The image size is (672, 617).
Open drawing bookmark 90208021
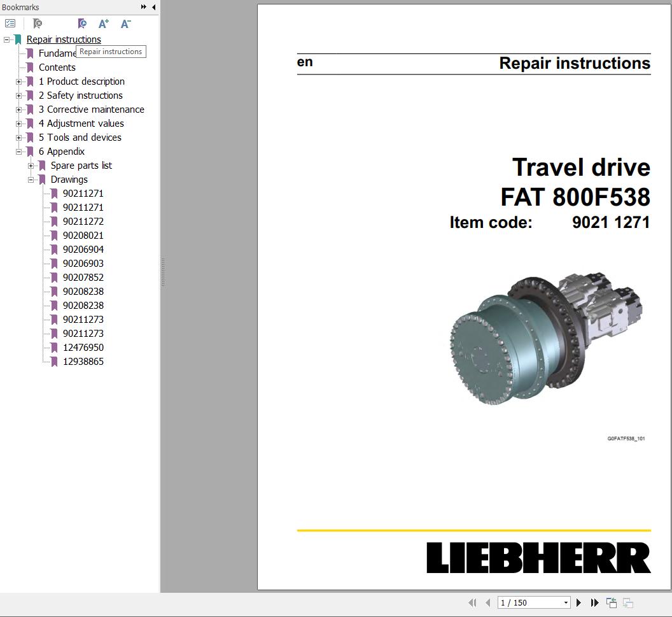click(83, 236)
